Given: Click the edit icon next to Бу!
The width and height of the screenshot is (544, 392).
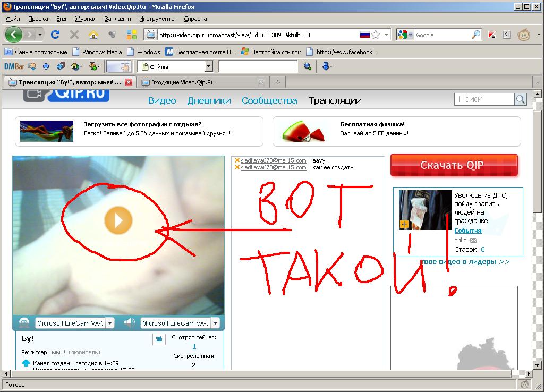Looking at the screenshot, I should click(159, 339).
